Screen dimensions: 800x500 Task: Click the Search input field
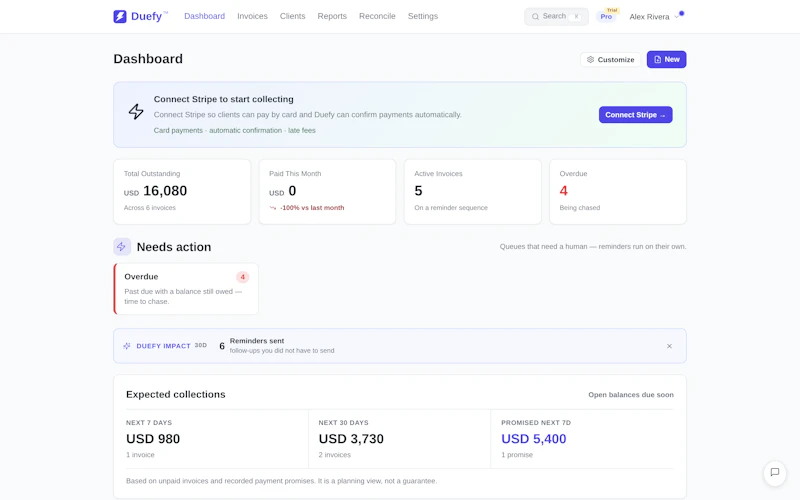(556, 16)
